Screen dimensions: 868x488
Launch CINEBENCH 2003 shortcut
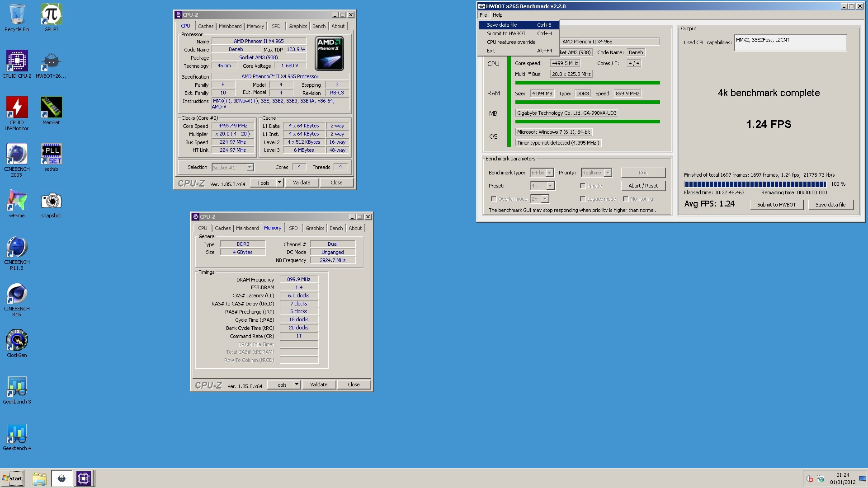[17, 160]
